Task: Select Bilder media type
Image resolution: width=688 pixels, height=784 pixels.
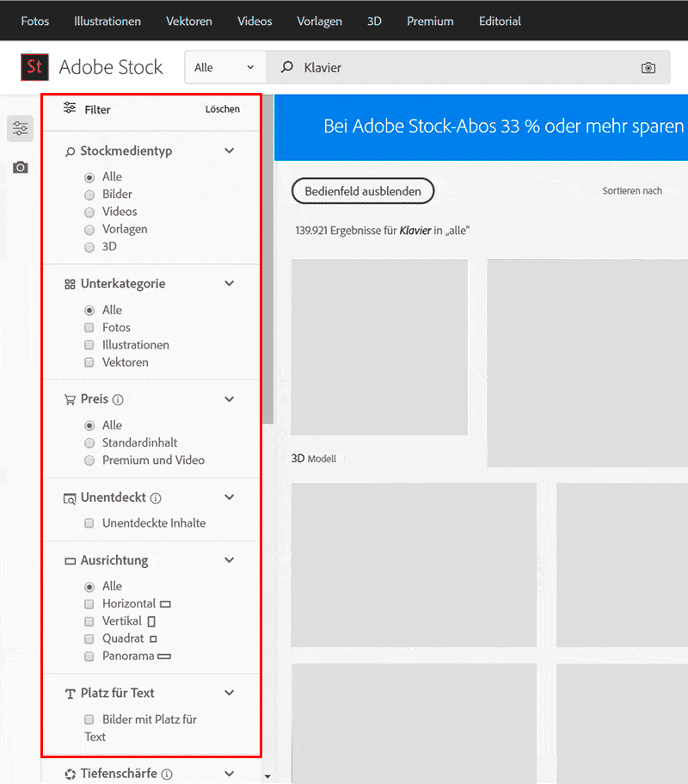Action: click(89, 195)
